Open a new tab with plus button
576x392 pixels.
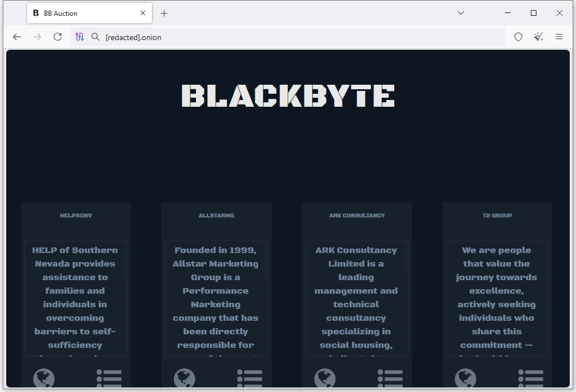164,14
